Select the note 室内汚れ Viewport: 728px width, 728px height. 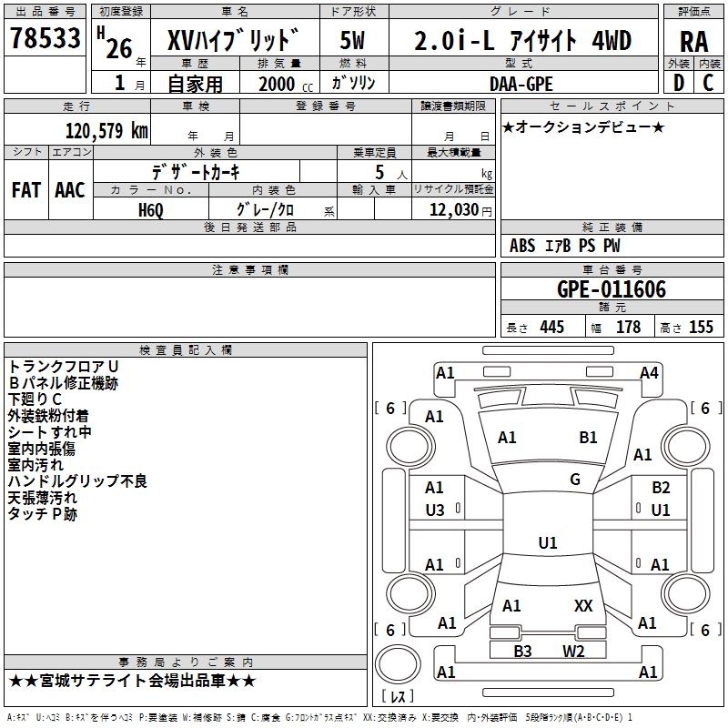point(35,465)
